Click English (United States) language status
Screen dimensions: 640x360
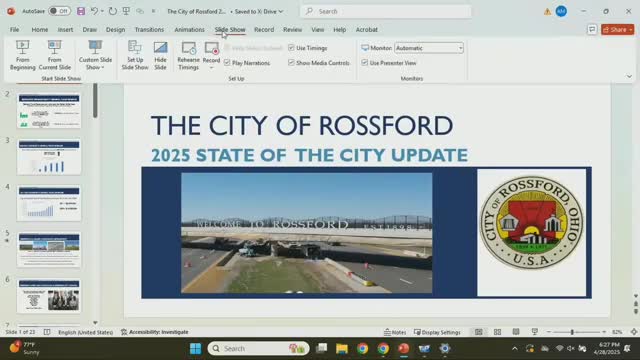85,332
